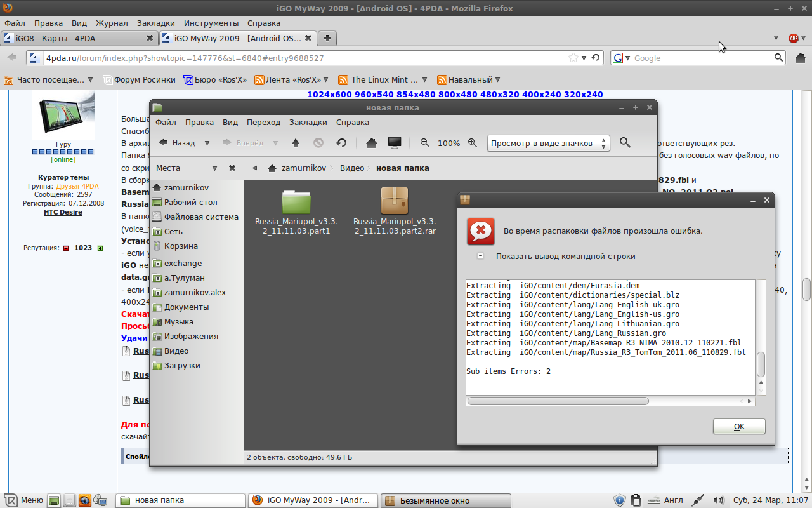Click clock 'Суб, 24 Мар, 11:07'
This screenshot has width=812, height=508.
pos(771,500)
